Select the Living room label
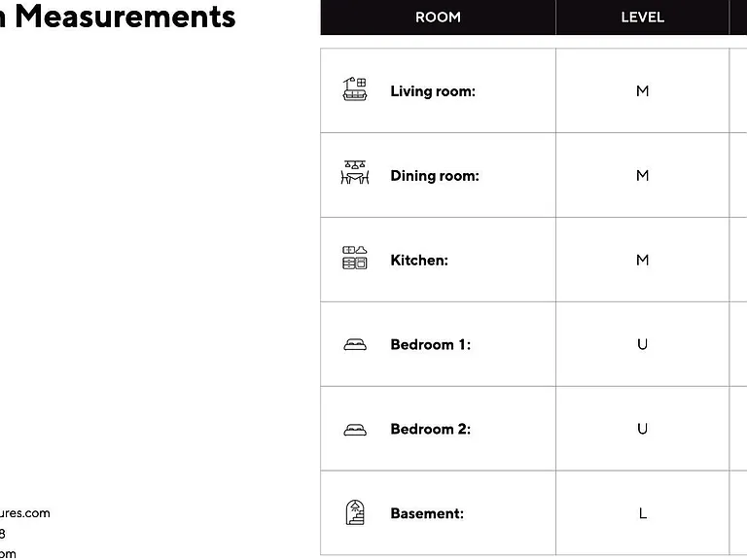Viewport: 747px width, 560px height. click(x=433, y=91)
